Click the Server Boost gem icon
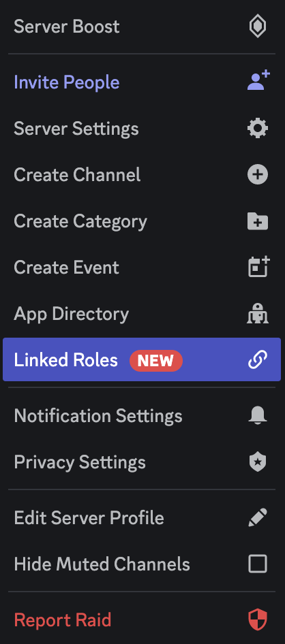 point(258,27)
